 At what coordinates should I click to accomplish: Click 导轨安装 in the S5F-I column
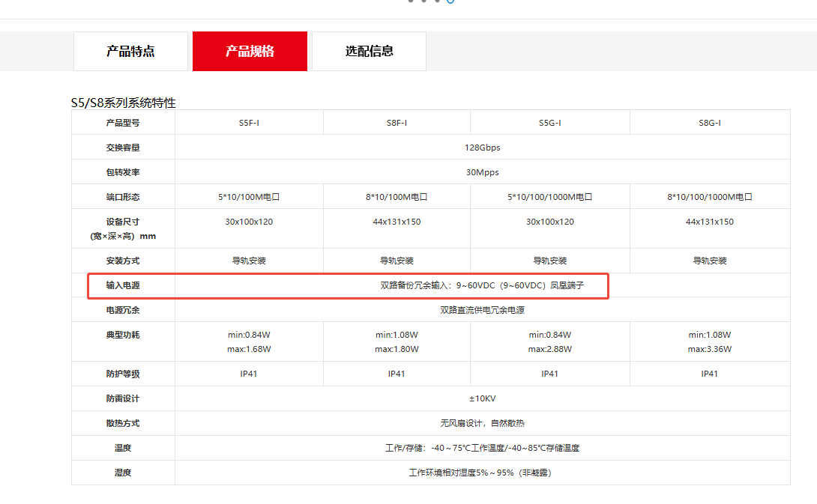pyautogui.click(x=249, y=261)
